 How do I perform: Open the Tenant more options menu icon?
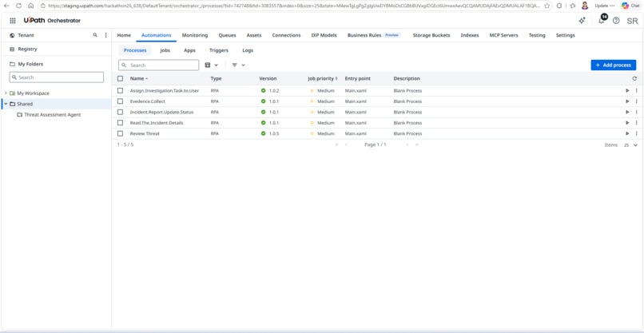[x=105, y=35]
